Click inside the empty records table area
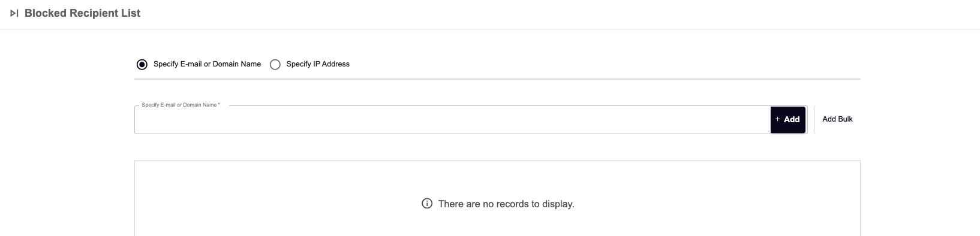 (x=497, y=198)
